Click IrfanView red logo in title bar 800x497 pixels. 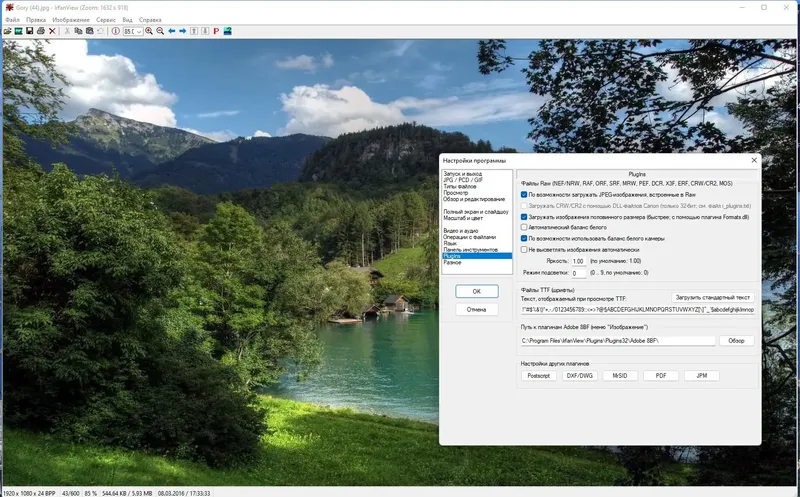[x=9, y=7]
